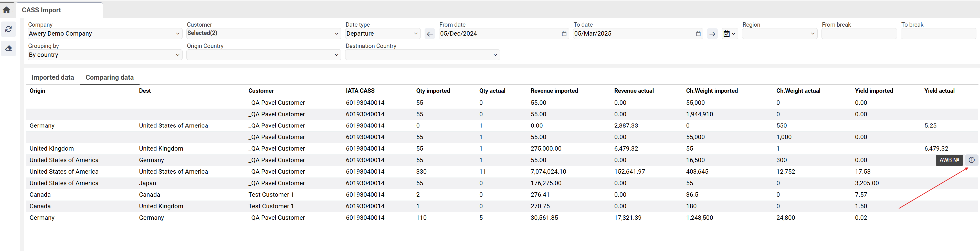The image size is (980, 251).
Task: Click the refresh icon in left sidebar
Action: tap(8, 29)
